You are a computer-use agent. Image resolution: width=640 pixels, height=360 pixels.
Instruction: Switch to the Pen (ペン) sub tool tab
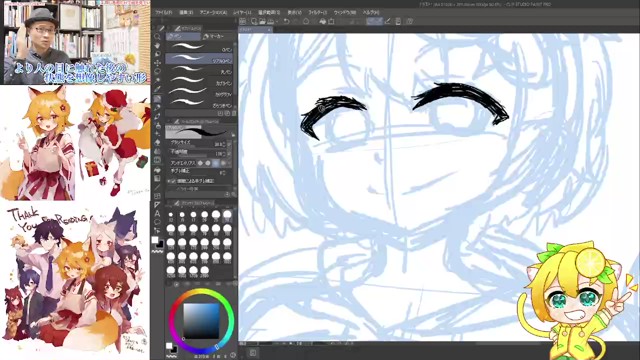(x=183, y=36)
